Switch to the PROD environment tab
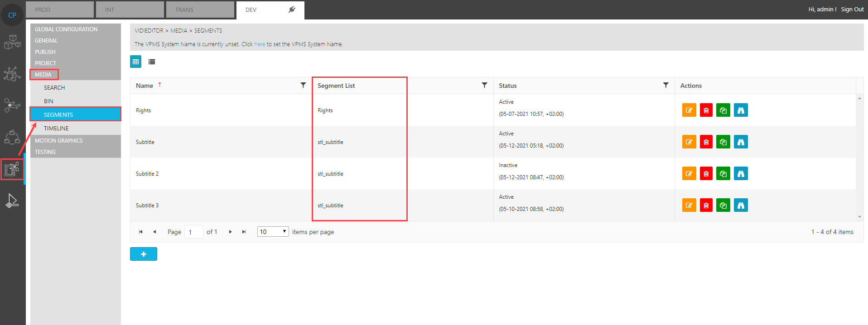 pos(59,10)
